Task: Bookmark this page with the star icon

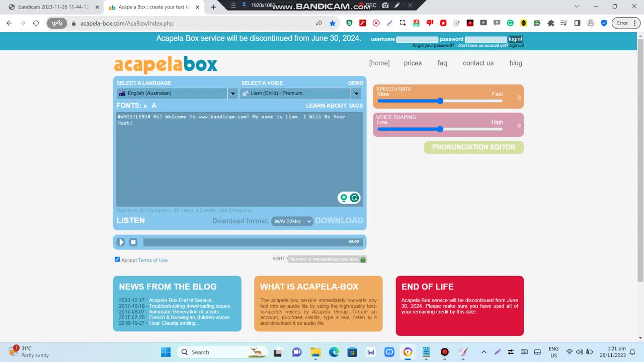Action: (x=333, y=23)
